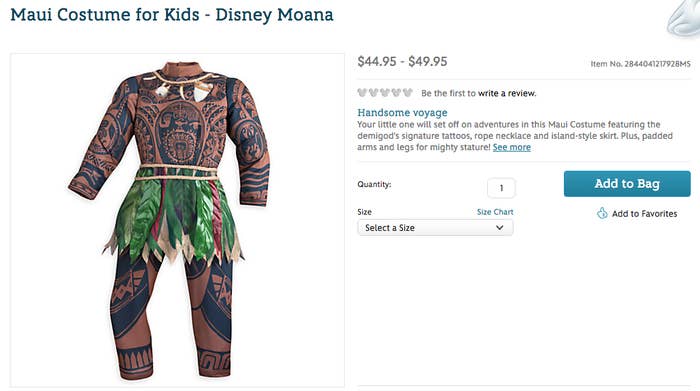The height and width of the screenshot is (391, 700).
Task: Expand the description with See more
Action: click(x=512, y=147)
